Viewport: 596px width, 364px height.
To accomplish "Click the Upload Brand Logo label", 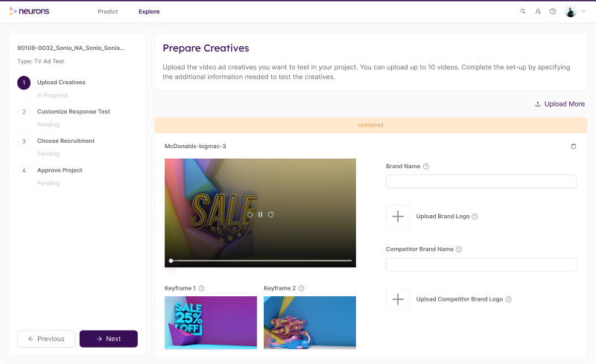I will point(443,216).
